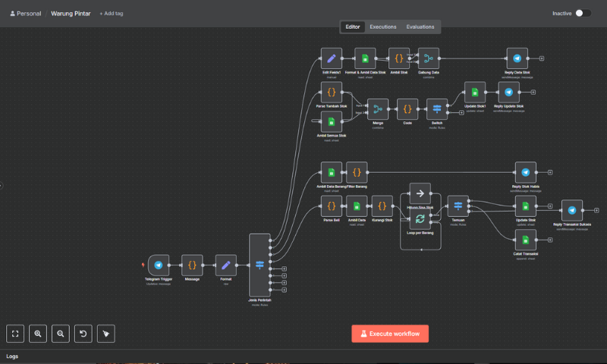Open the Loop per Barang node
The width and height of the screenshot is (607, 364).
(420, 219)
